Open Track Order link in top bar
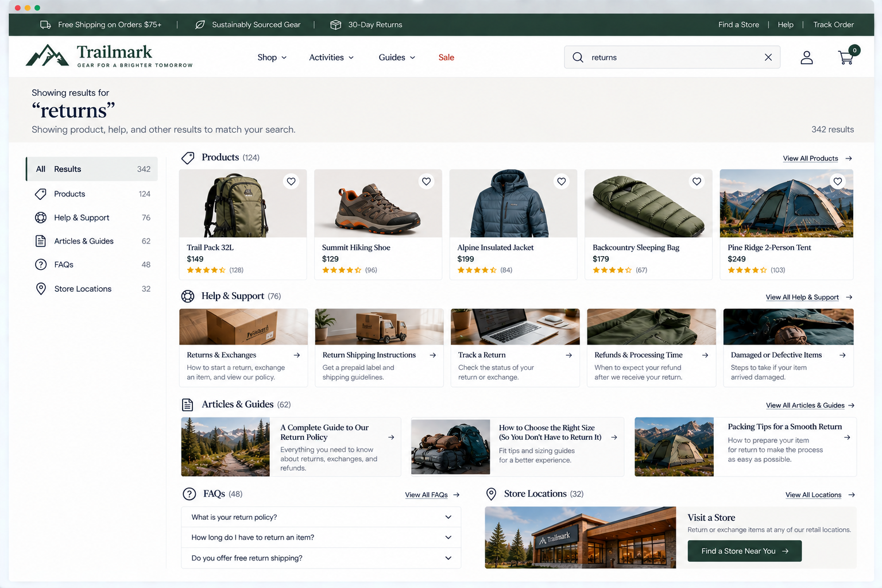Image resolution: width=882 pixels, height=588 pixels. tap(833, 25)
